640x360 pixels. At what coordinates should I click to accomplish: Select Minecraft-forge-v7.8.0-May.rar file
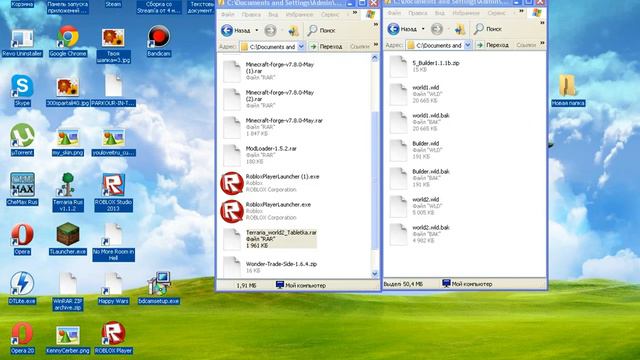273,127
